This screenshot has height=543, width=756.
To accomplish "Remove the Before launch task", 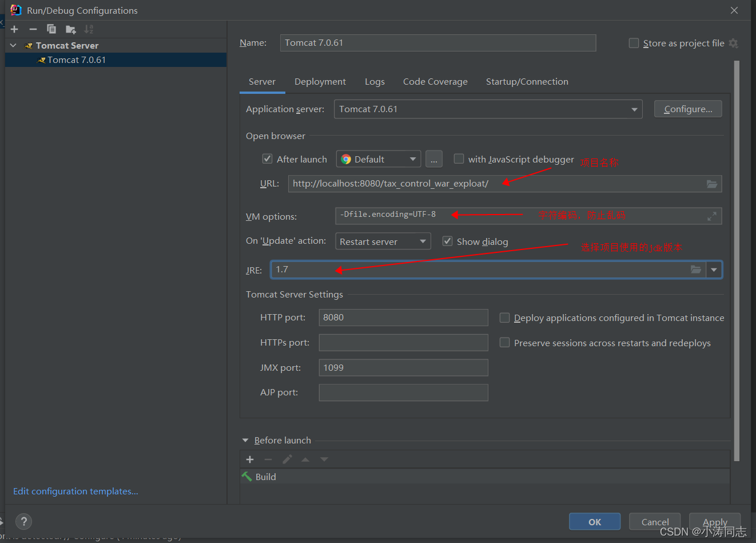I will tap(268, 459).
